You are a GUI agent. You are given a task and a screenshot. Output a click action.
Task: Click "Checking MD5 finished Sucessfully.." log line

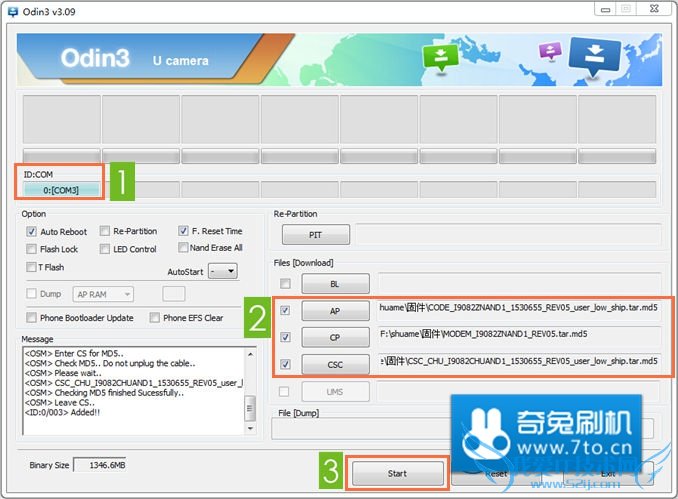tap(104, 393)
